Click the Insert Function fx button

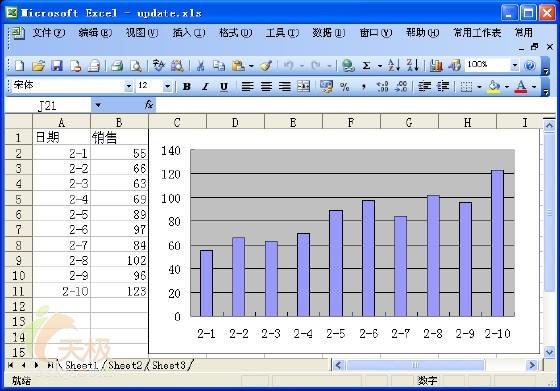pos(149,105)
